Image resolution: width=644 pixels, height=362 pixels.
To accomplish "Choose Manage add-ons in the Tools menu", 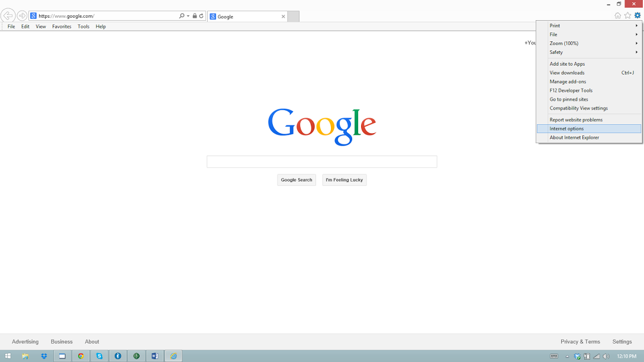I will coord(568,82).
